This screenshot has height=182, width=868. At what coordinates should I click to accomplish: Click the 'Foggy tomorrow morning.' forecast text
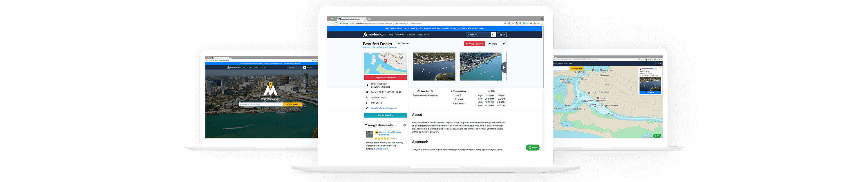pyautogui.click(x=425, y=95)
